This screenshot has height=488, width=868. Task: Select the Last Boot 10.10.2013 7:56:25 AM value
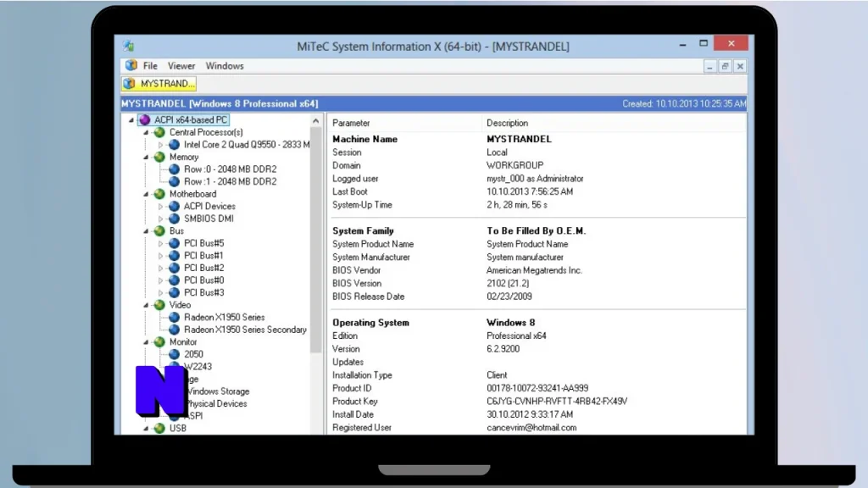[530, 191]
